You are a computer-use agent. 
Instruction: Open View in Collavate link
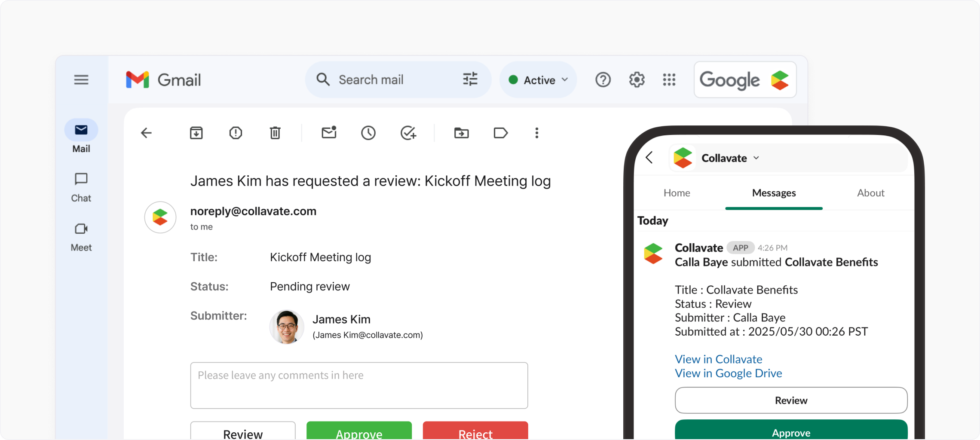[x=718, y=359]
